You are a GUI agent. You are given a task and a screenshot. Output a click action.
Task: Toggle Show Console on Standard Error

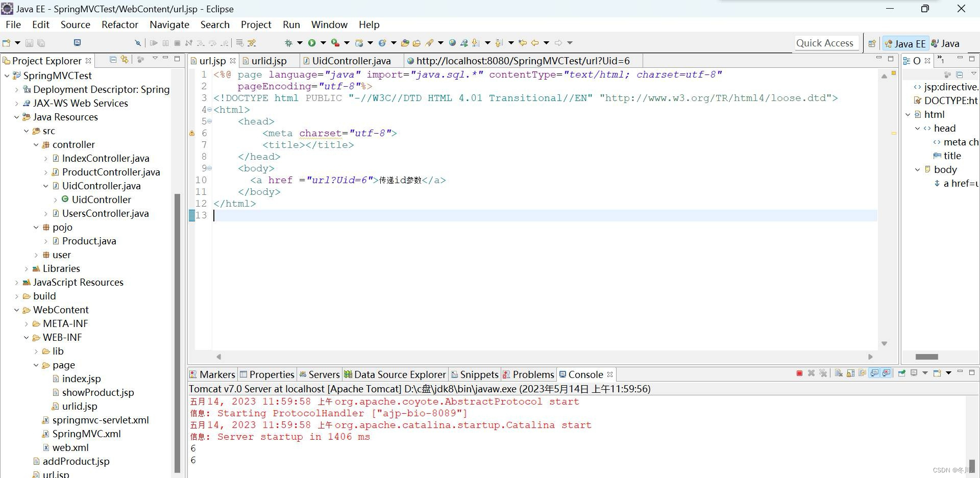[886, 373]
